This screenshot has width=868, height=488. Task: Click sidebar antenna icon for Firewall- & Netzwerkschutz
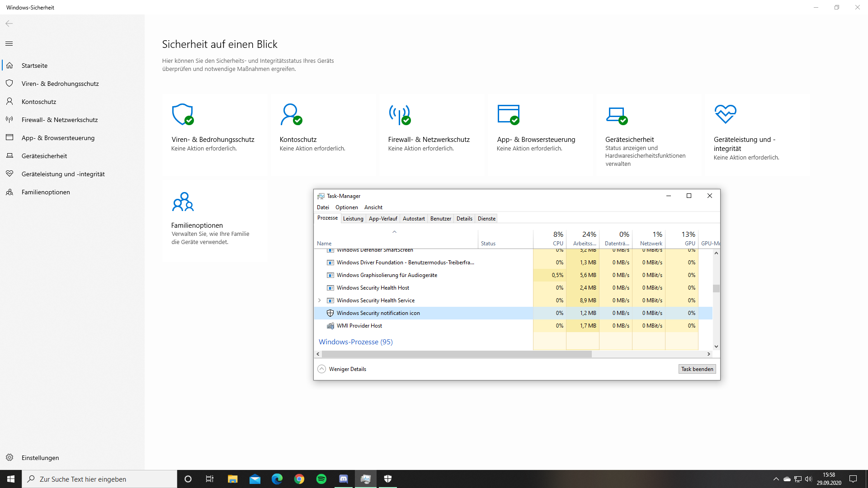coord(9,120)
